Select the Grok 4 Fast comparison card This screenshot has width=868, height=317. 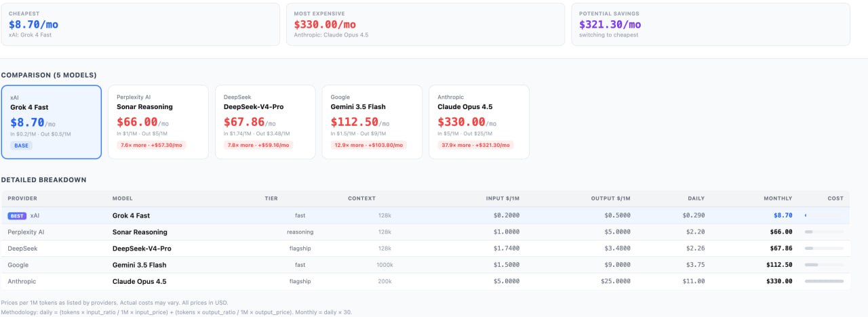[x=52, y=122]
